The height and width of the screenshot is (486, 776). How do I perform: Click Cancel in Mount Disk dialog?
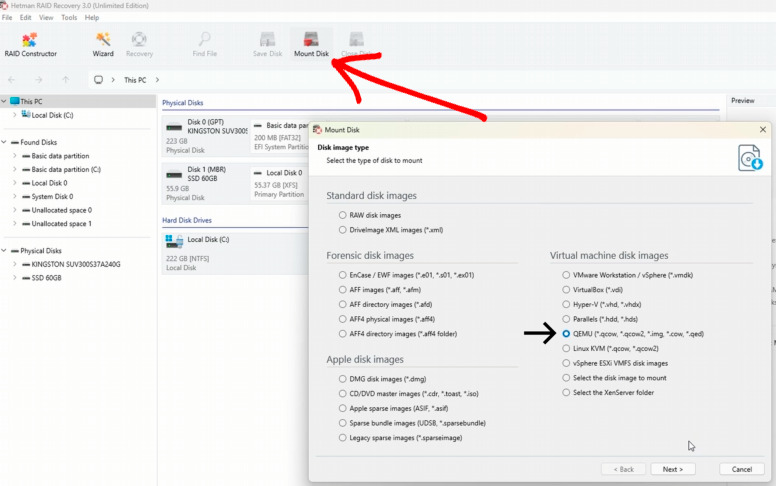coord(741,469)
